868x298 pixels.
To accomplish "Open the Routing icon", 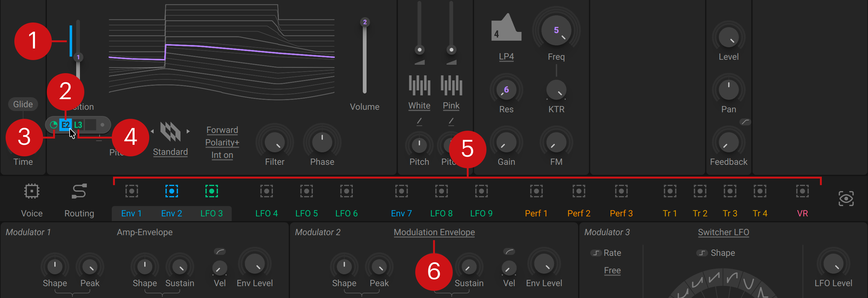I will click(79, 191).
